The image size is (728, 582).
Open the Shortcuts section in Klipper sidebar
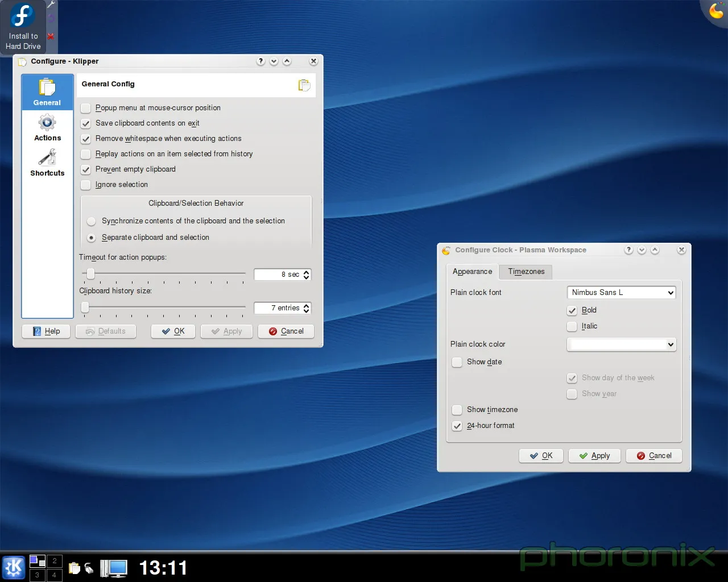tap(47, 163)
